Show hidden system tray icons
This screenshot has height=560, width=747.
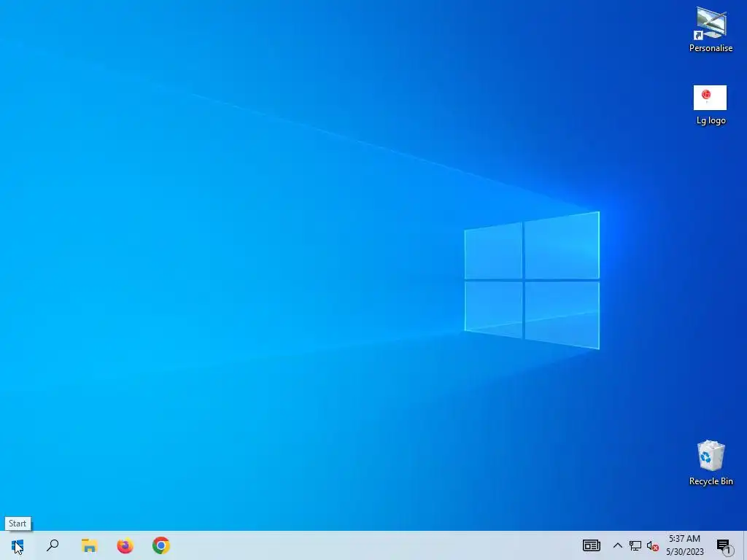pyautogui.click(x=617, y=545)
